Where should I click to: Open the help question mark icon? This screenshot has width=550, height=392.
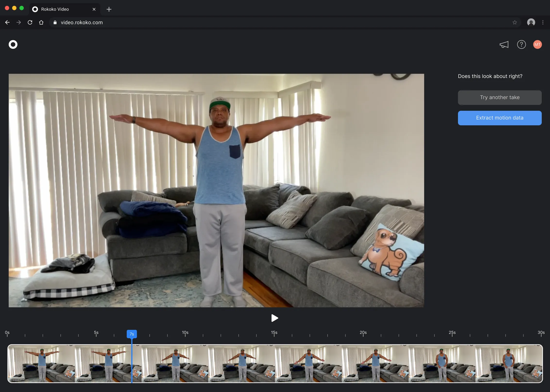click(521, 44)
